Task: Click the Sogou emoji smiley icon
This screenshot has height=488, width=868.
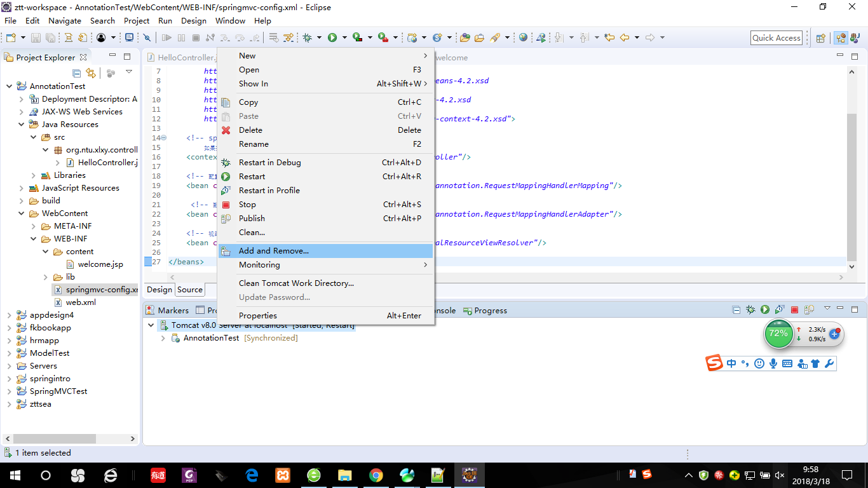Action: pyautogui.click(x=759, y=363)
